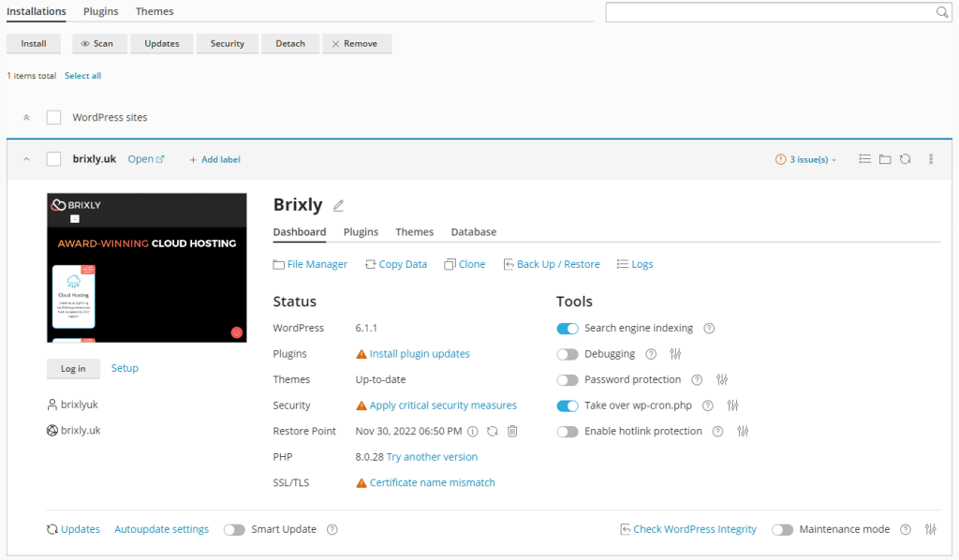Open Back Up / Restore

coord(552,264)
